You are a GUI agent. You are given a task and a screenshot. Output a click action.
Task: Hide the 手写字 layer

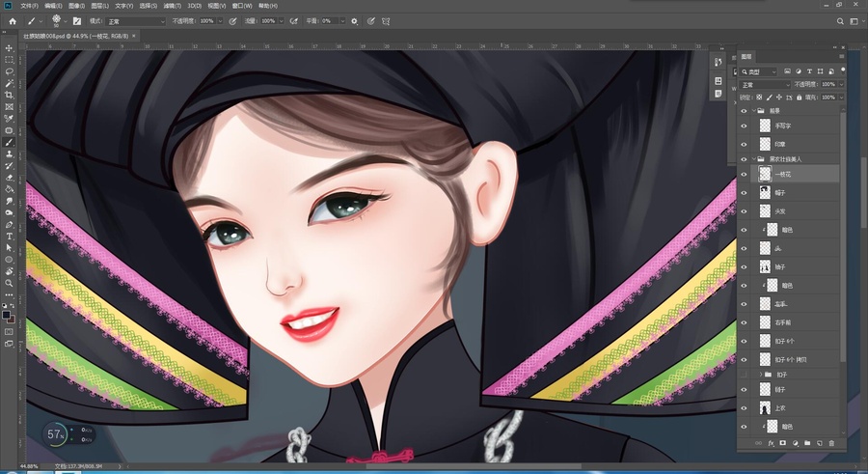(x=744, y=125)
